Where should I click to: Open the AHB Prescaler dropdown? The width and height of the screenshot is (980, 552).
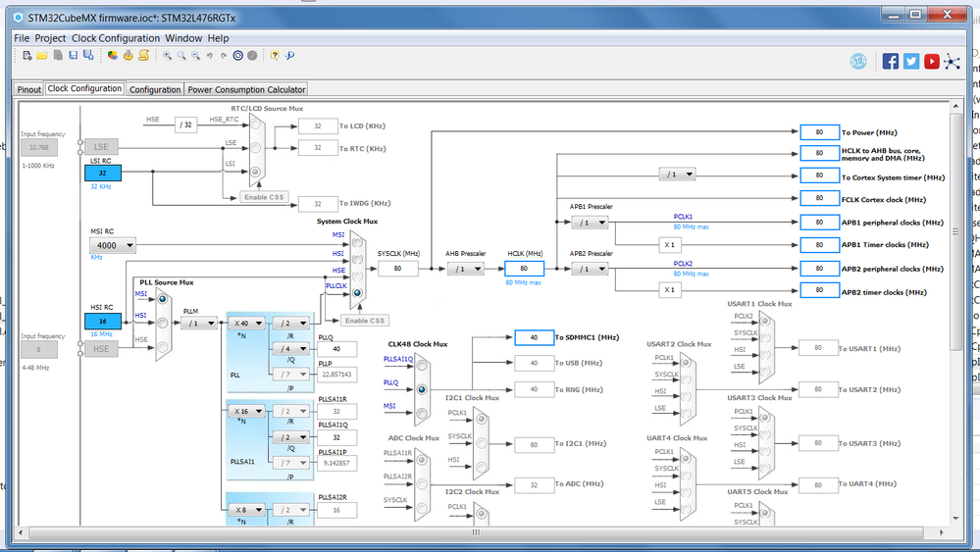pos(466,269)
